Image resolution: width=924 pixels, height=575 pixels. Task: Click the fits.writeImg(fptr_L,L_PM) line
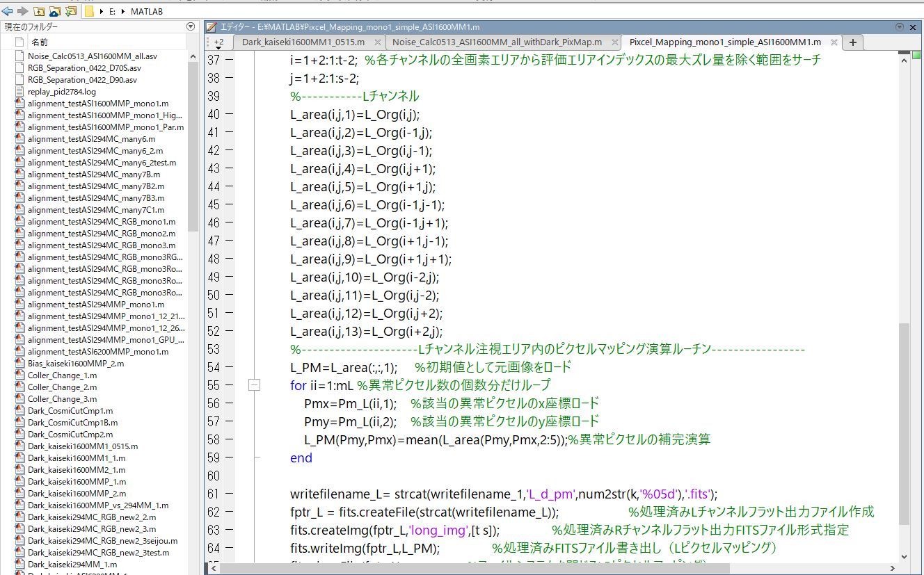point(365,548)
